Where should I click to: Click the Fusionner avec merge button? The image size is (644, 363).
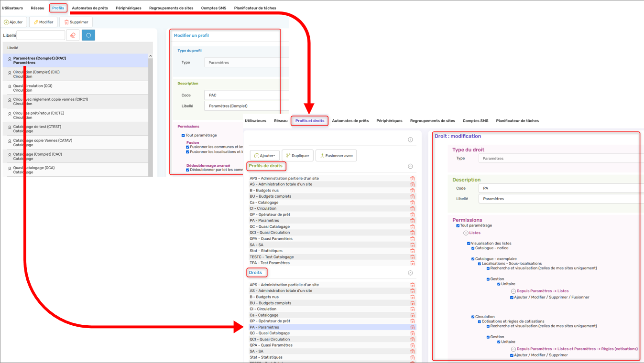pos(336,156)
